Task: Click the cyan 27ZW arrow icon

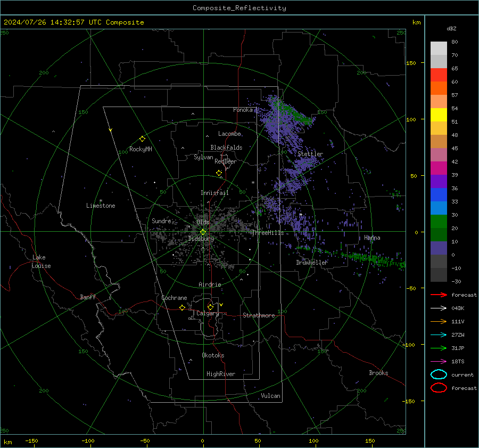Action: [439, 335]
